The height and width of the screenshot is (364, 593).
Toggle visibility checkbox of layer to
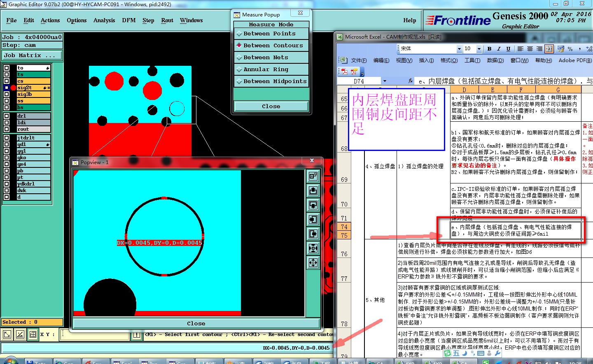(x=7, y=68)
